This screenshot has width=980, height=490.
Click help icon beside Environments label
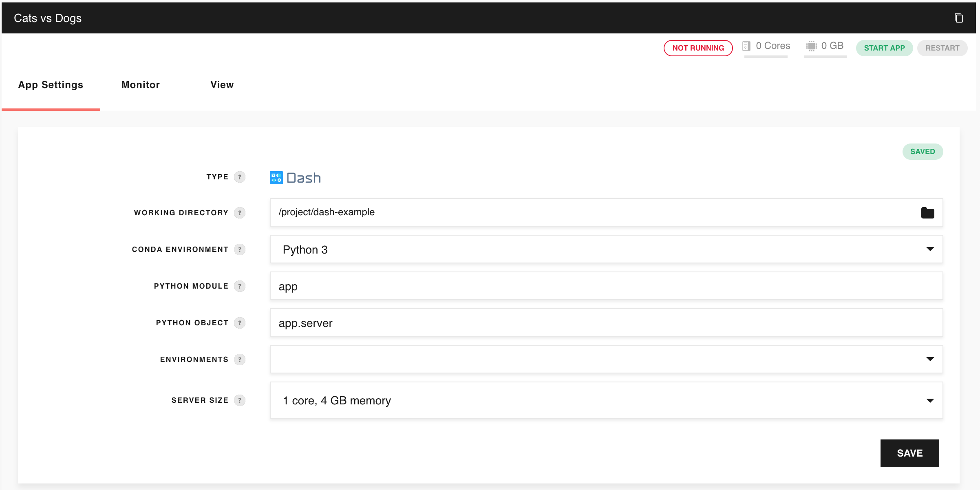click(240, 360)
